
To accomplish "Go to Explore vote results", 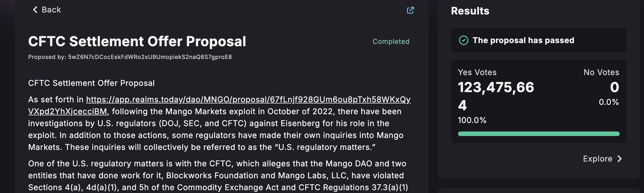I will [x=597, y=159].
